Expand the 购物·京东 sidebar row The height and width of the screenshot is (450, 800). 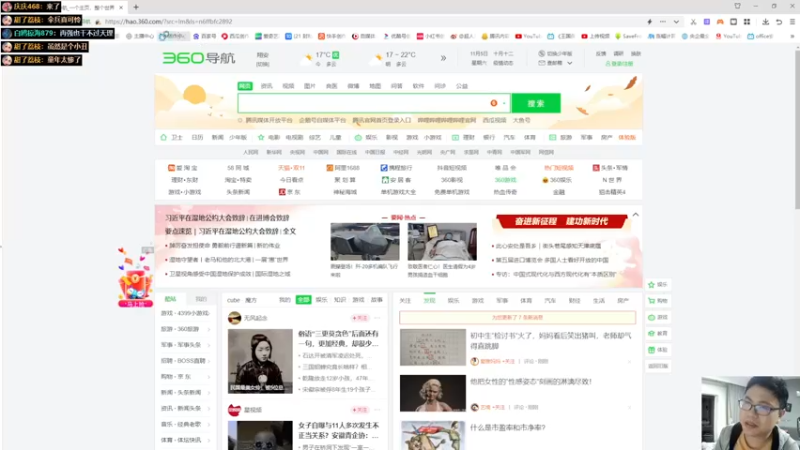point(185,377)
